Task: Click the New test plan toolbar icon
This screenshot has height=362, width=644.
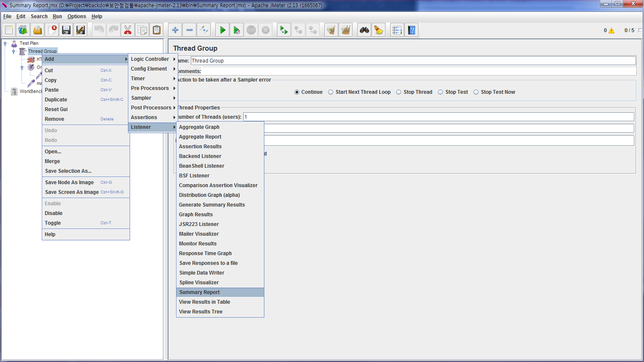Action: coord(9,30)
